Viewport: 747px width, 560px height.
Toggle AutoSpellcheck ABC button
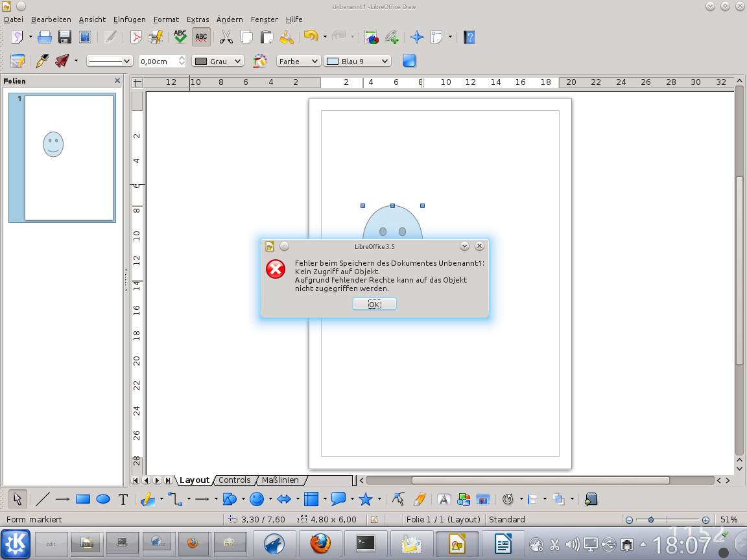click(201, 37)
